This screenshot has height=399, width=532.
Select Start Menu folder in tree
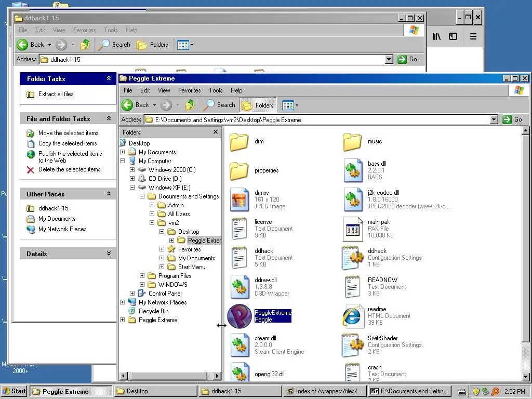[x=192, y=267]
